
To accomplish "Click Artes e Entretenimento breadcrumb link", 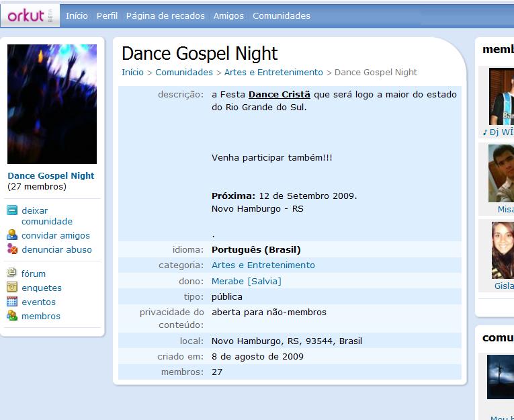I will coord(273,73).
